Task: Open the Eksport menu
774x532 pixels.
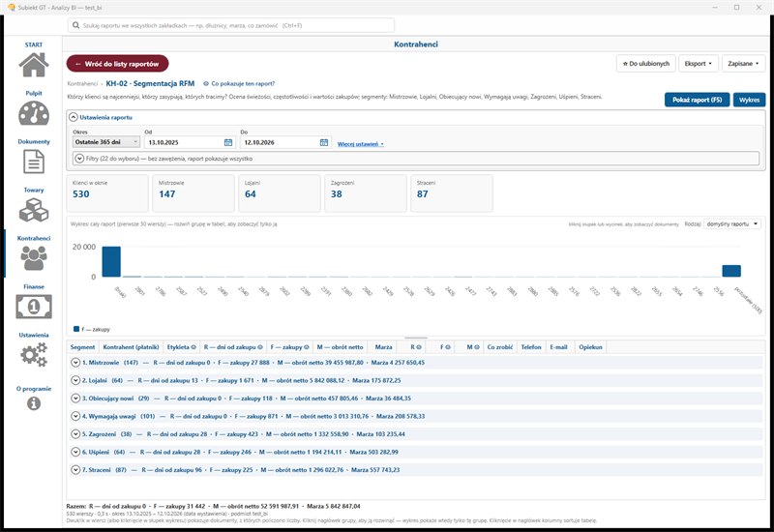Action: 698,64
